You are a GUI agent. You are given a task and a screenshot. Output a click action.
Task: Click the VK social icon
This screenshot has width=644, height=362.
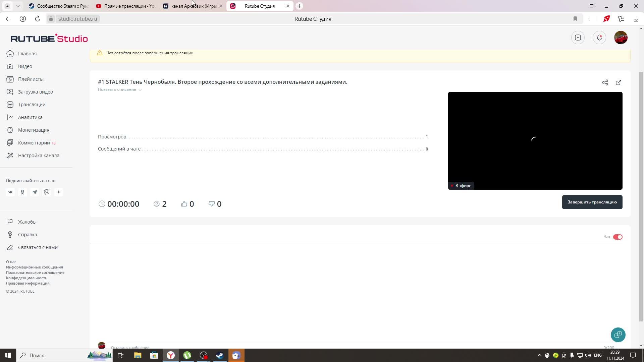[x=10, y=192]
